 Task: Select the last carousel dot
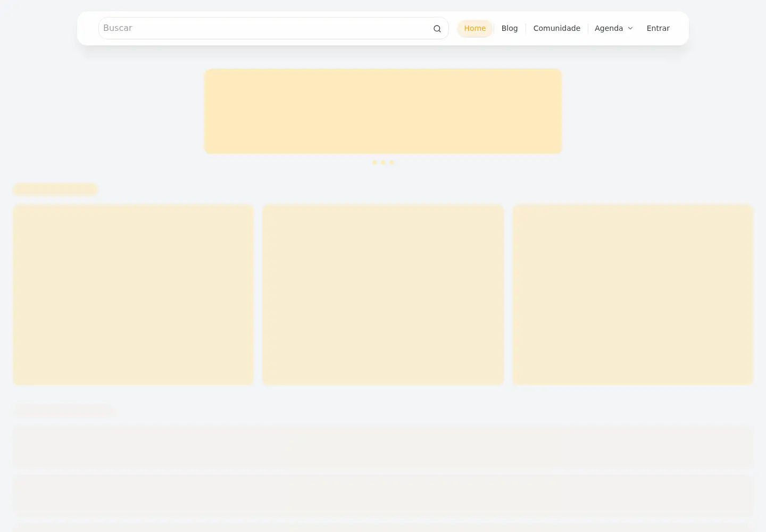pos(392,162)
